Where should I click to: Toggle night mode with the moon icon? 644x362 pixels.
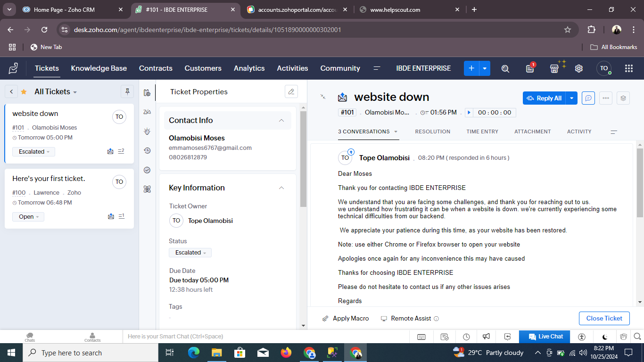pyautogui.click(x=605, y=337)
